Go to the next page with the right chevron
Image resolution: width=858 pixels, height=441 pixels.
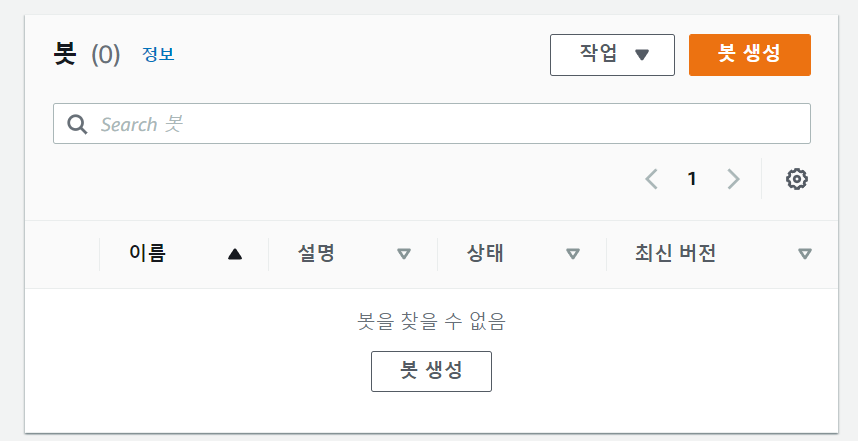[733, 179]
